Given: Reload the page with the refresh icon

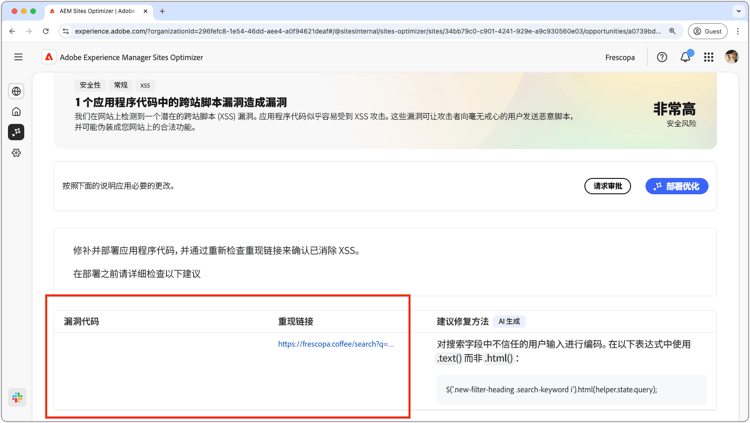Looking at the screenshot, I should pyautogui.click(x=45, y=31).
